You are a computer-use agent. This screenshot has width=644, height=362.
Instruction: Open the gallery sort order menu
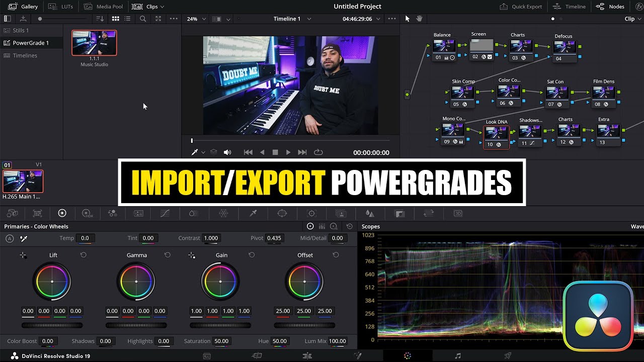click(100, 19)
